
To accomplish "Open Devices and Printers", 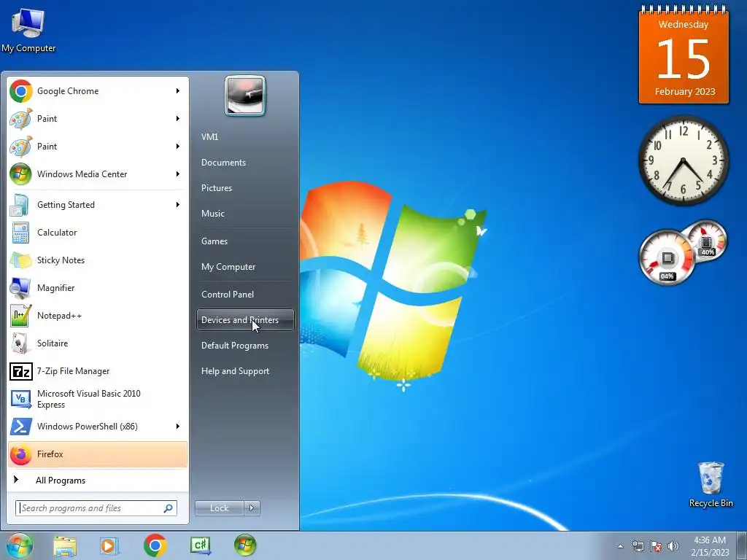I will 245,320.
